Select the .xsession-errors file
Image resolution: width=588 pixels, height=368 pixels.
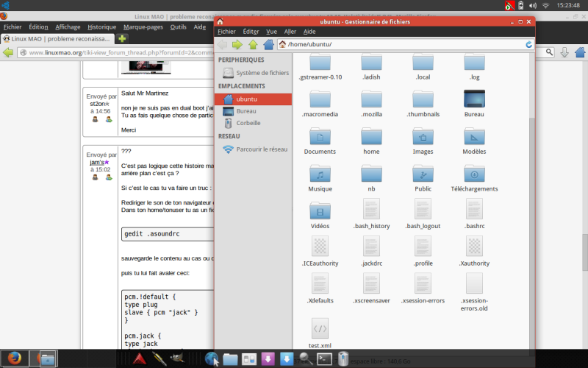pyautogui.click(x=423, y=289)
